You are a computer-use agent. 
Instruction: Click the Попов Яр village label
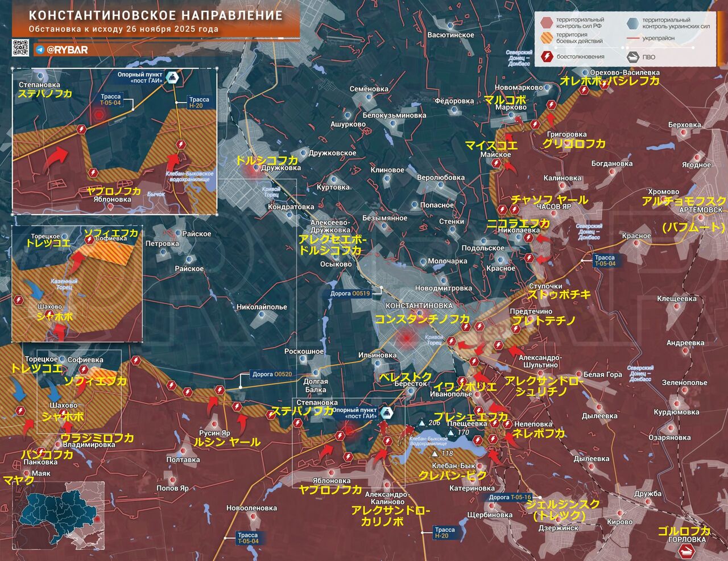(172, 488)
